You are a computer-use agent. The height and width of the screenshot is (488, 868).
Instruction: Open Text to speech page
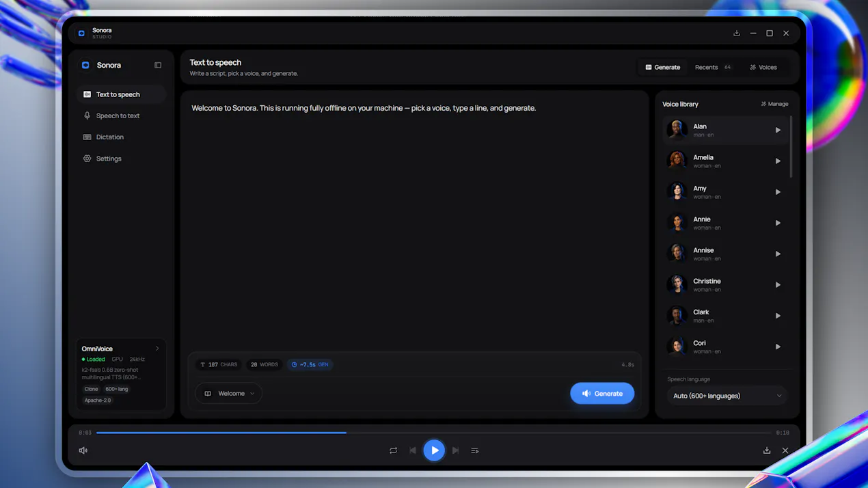point(120,94)
